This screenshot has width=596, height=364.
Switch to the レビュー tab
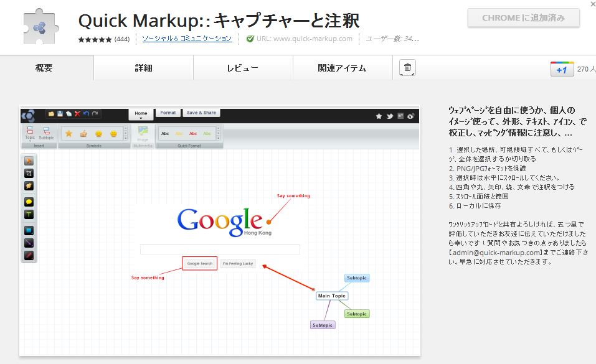(243, 68)
